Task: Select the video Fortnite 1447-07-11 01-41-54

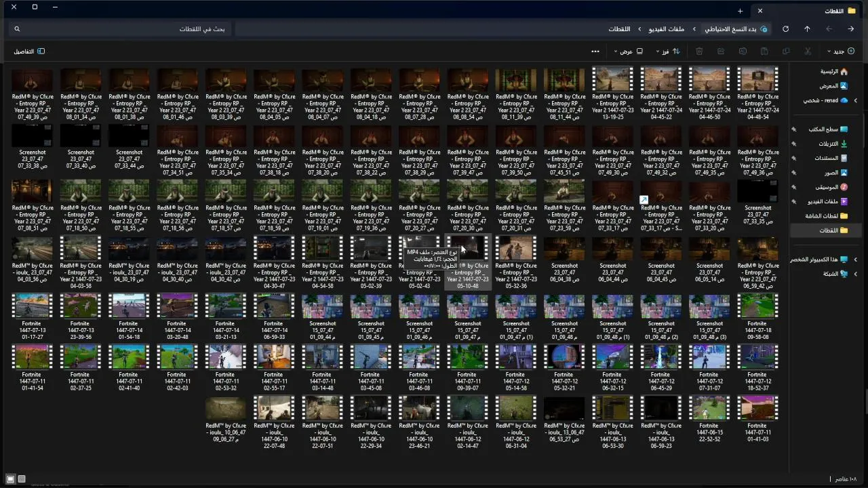Action: point(32,367)
